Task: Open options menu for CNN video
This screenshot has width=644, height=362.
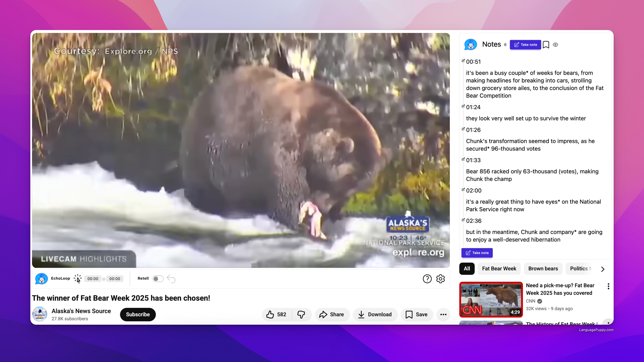Action: click(608, 286)
